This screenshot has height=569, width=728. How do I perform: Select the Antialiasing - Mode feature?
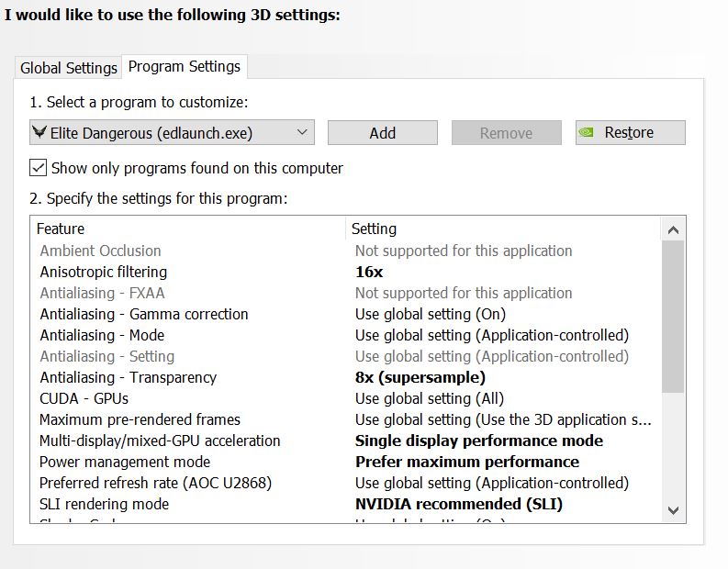[102, 335]
